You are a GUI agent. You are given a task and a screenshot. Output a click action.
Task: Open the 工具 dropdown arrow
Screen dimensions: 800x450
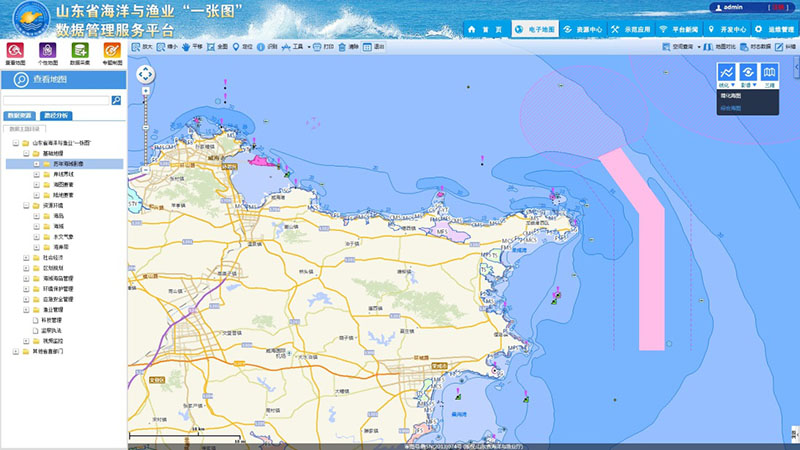coord(309,47)
